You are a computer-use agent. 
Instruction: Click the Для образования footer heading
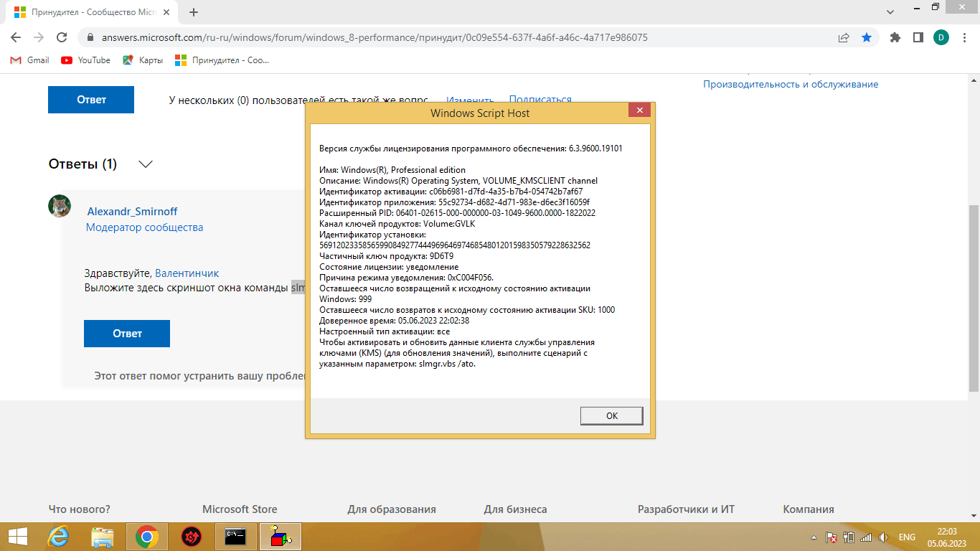392,509
